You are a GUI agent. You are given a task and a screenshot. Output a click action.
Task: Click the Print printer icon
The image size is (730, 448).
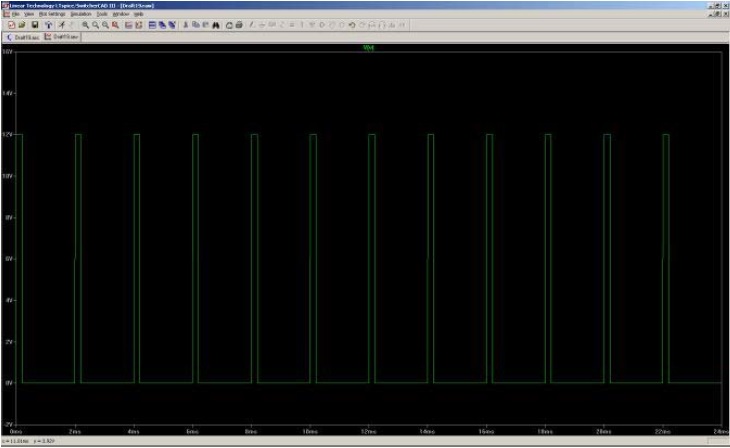[x=239, y=25]
